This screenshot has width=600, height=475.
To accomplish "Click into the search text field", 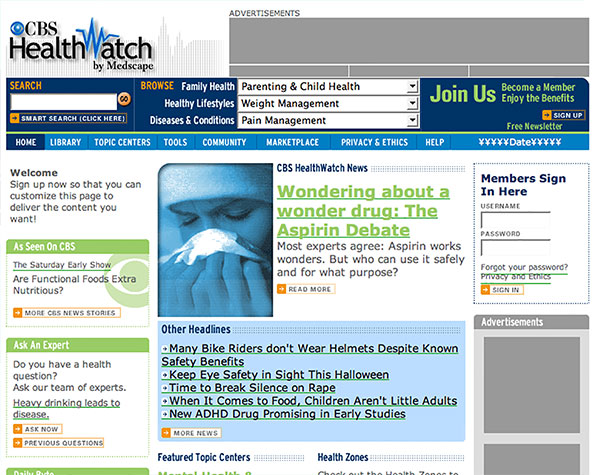I will tap(64, 102).
